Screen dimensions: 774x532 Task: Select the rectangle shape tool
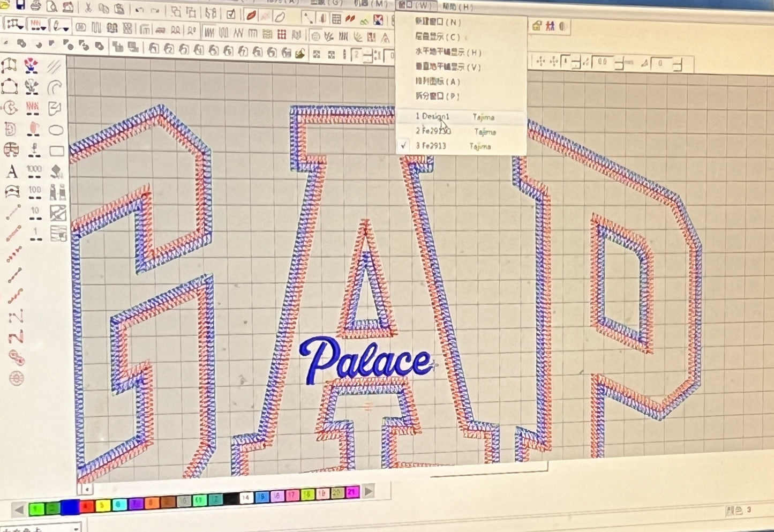(x=57, y=151)
